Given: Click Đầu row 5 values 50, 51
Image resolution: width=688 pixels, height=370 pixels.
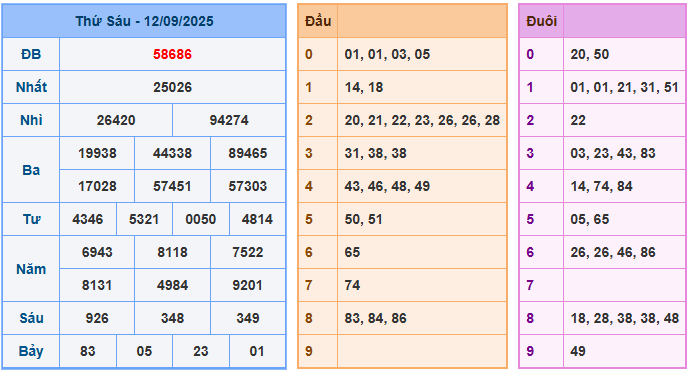Looking at the screenshot, I should 363,219.
